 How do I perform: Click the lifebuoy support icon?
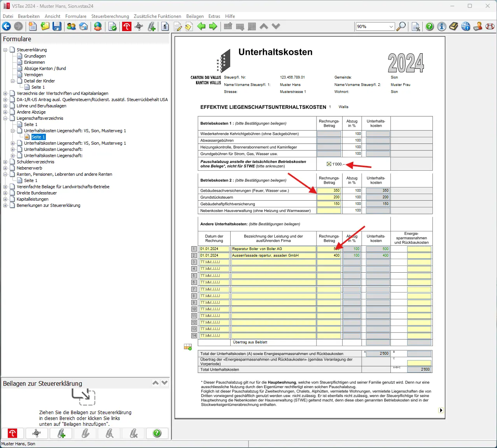pyautogui.click(x=490, y=26)
